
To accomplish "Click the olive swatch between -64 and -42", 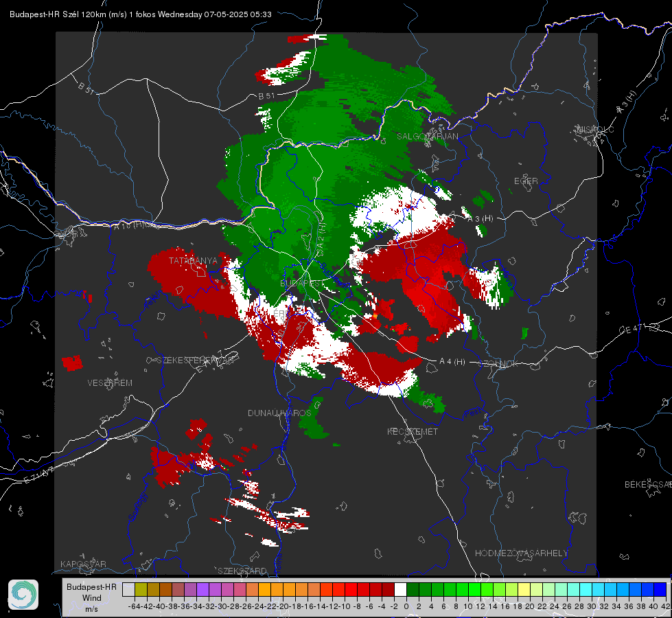I will tap(141, 589).
